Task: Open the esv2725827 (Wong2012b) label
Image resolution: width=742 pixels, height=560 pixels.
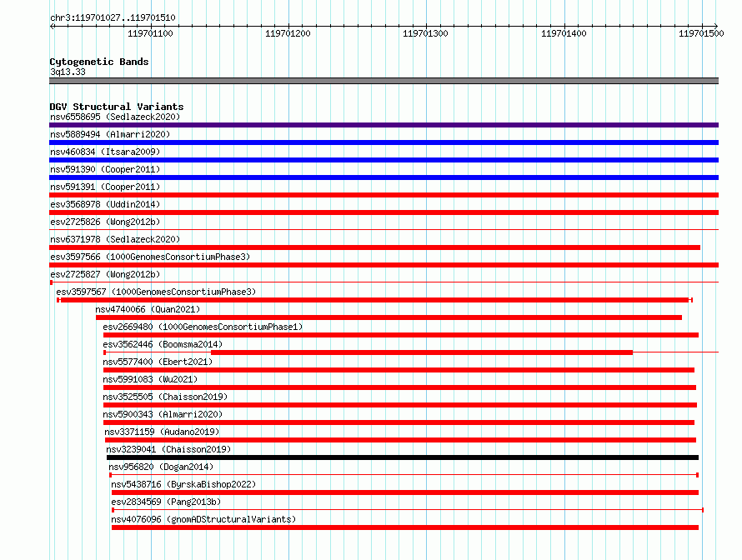Action: [105, 274]
